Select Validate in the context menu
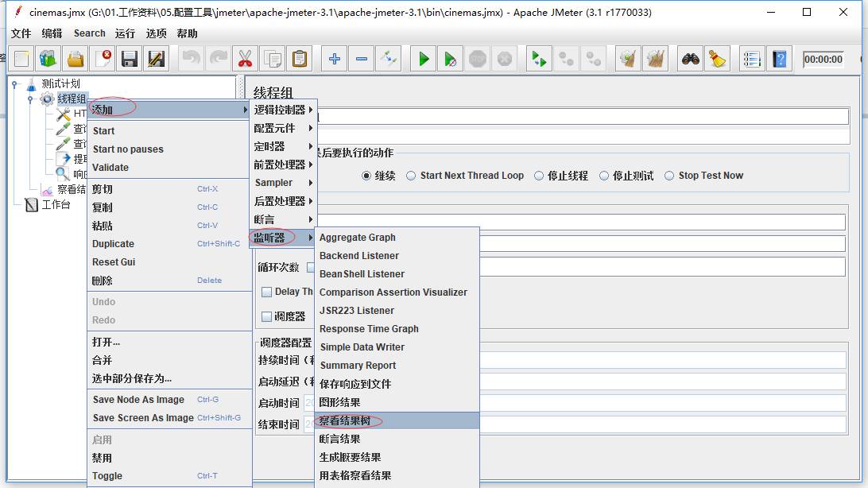Viewport: 868px width, 488px height. click(169, 167)
